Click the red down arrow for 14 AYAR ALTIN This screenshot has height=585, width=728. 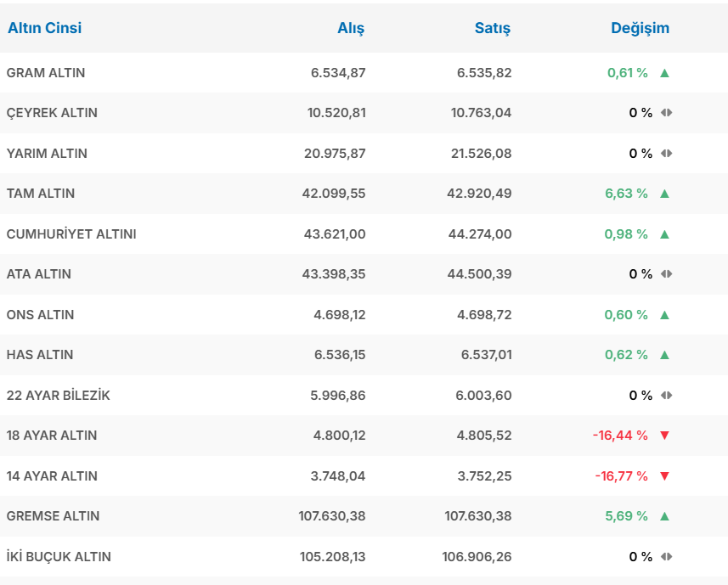coord(664,476)
